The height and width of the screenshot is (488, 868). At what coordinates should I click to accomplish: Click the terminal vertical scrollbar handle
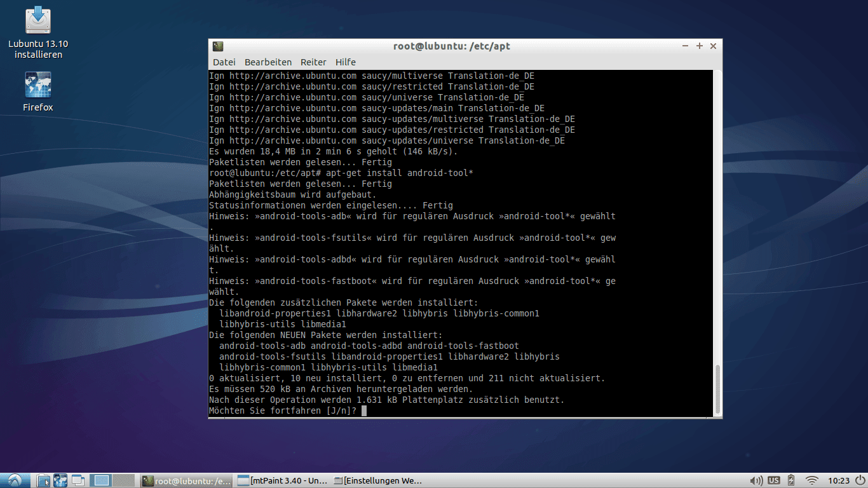718,389
